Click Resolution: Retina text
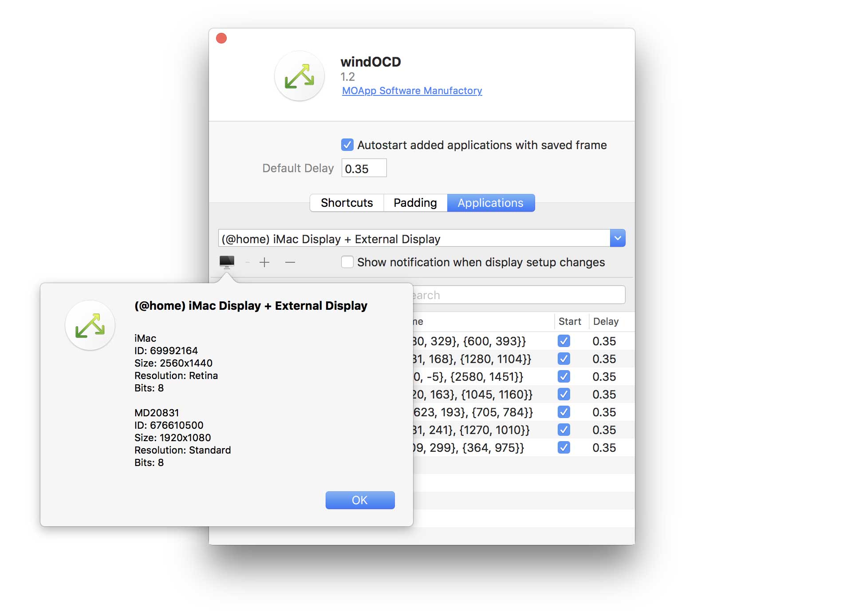This screenshot has height=616, width=843. point(176,375)
